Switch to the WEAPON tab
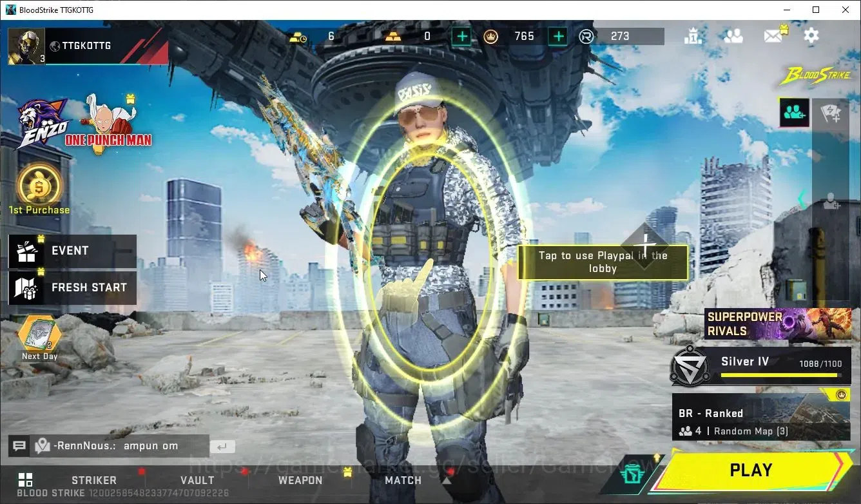This screenshot has height=504, width=861. click(300, 480)
